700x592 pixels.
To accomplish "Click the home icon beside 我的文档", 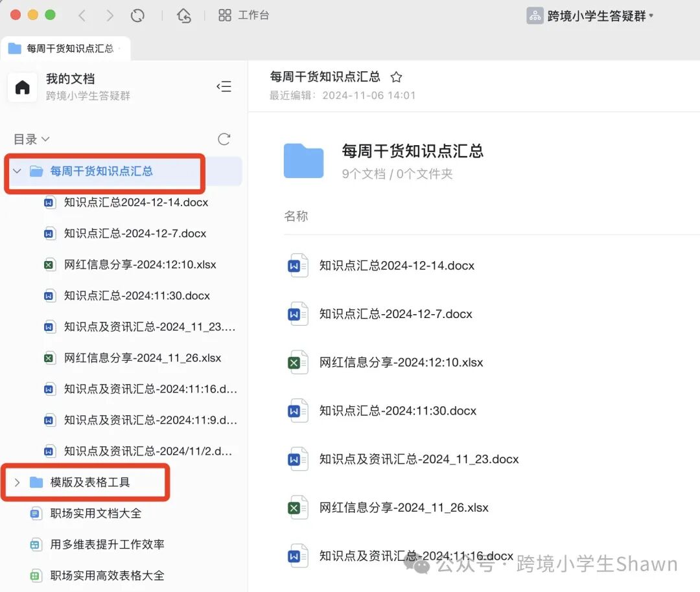I will tap(22, 87).
